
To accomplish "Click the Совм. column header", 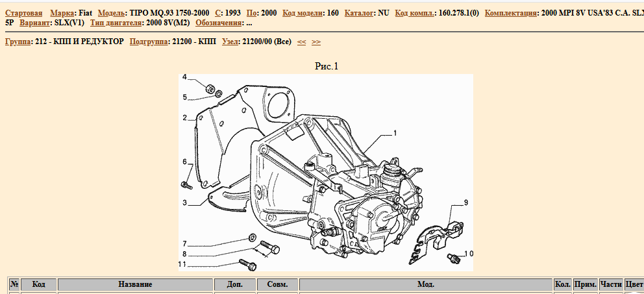I will pyautogui.click(x=277, y=285).
